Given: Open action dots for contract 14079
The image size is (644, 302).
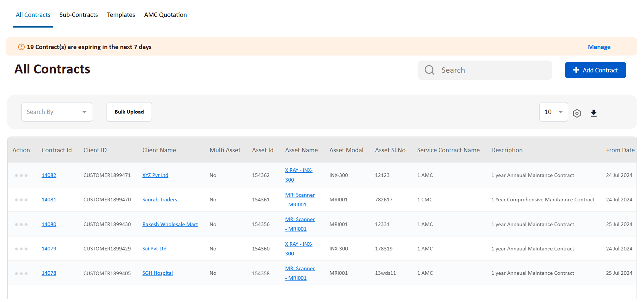Looking at the screenshot, I should pyautogui.click(x=21, y=249).
